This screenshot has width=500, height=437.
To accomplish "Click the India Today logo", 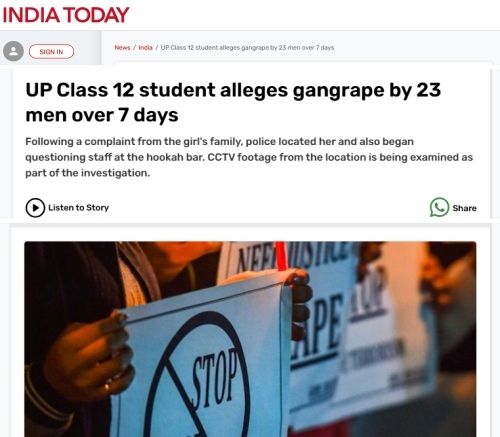I will coord(66,15).
